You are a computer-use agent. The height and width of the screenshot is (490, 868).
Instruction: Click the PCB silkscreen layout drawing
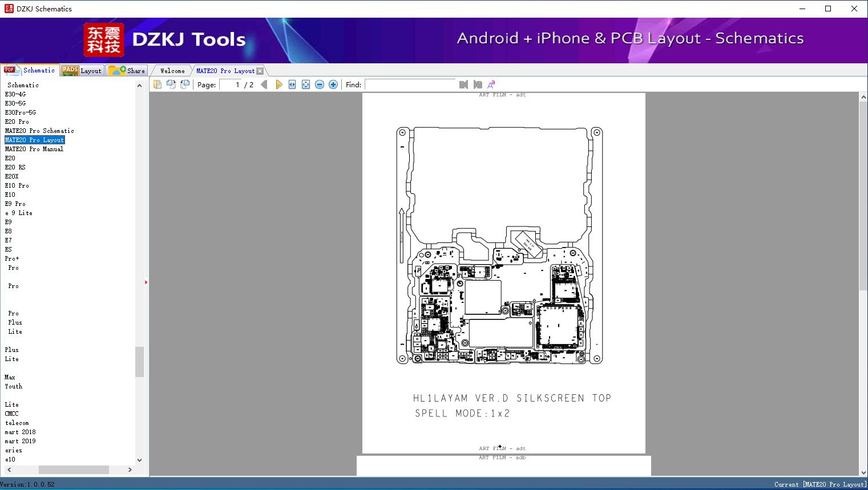pos(499,246)
